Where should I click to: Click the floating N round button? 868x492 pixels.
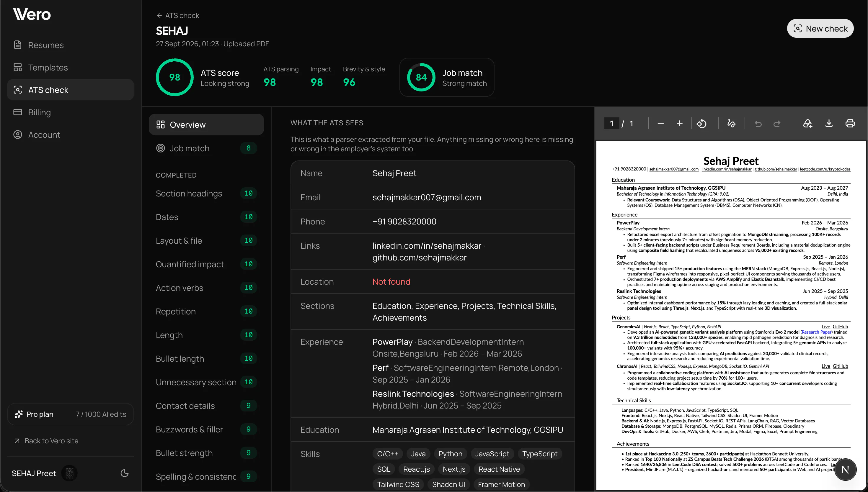tap(845, 469)
